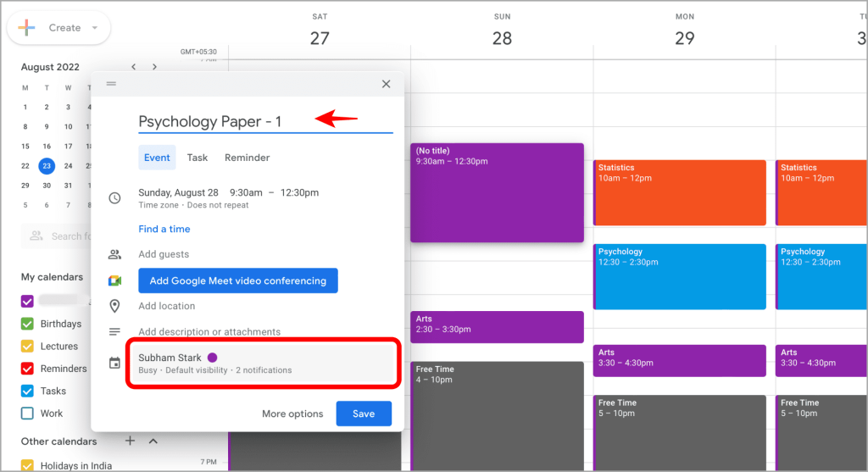Change the 9:30am start time
The height and width of the screenshot is (472, 868).
(x=246, y=192)
